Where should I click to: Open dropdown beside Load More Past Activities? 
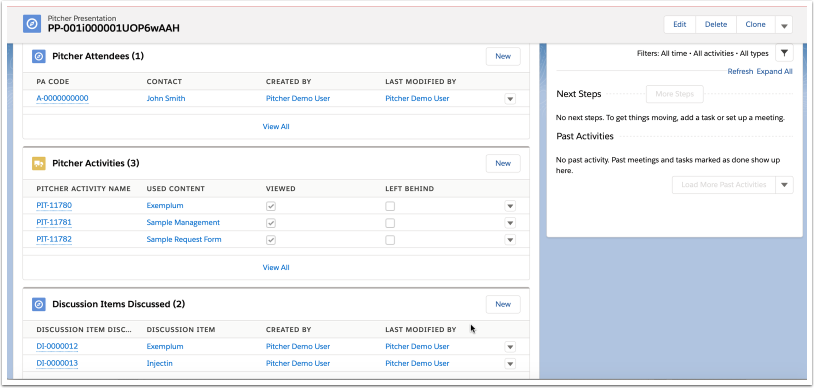coord(784,184)
